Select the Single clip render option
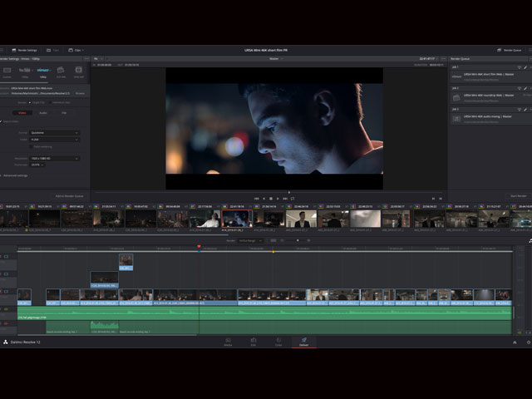 click(37, 102)
